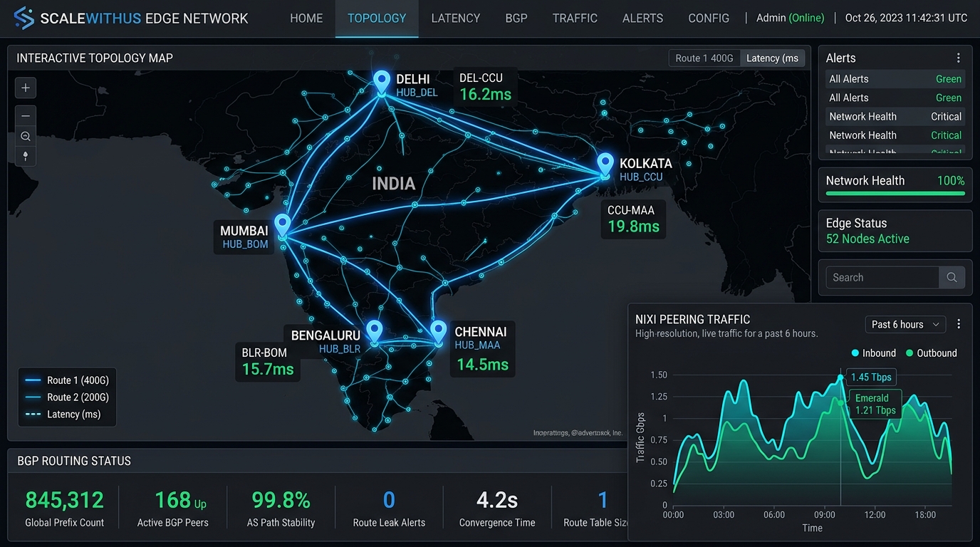Click the 4.2s Convergence Time value
980x547 pixels.
pos(497,500)
